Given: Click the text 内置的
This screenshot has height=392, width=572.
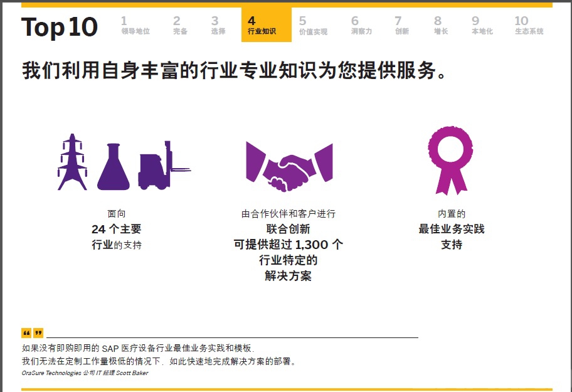Looking at the screenshot, I should [x=452, y=213].
